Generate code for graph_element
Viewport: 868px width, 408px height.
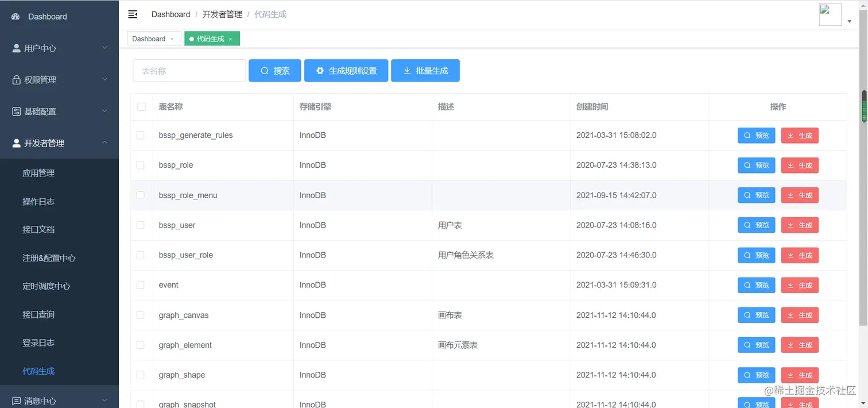[x=800, y=345]
